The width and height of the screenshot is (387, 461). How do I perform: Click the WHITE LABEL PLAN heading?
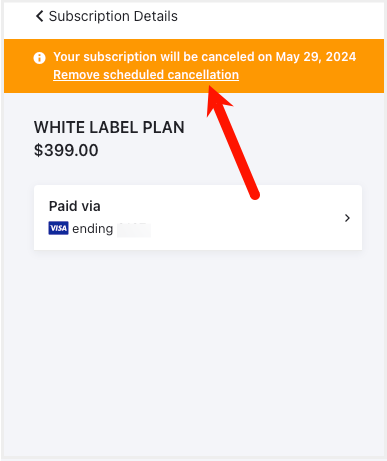click(109, 127)
